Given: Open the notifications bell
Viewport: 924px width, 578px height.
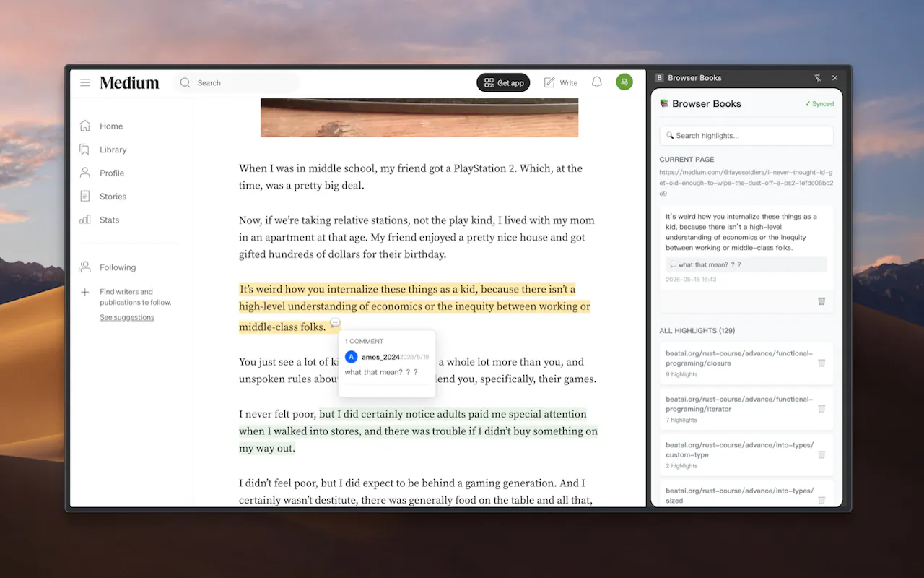Looking at the screenshot, I should point(597,82).
